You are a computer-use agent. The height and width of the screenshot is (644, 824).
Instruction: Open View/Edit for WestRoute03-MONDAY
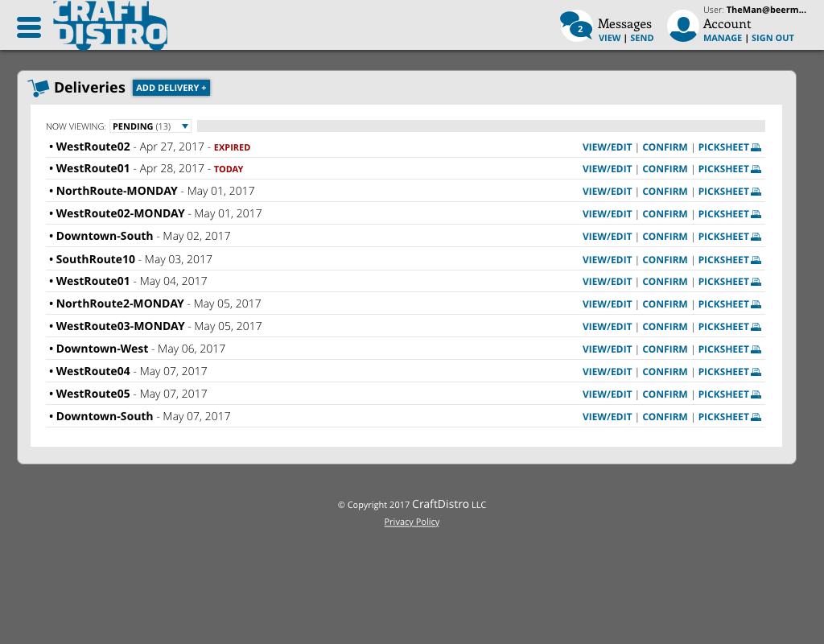tap(607, 327)
